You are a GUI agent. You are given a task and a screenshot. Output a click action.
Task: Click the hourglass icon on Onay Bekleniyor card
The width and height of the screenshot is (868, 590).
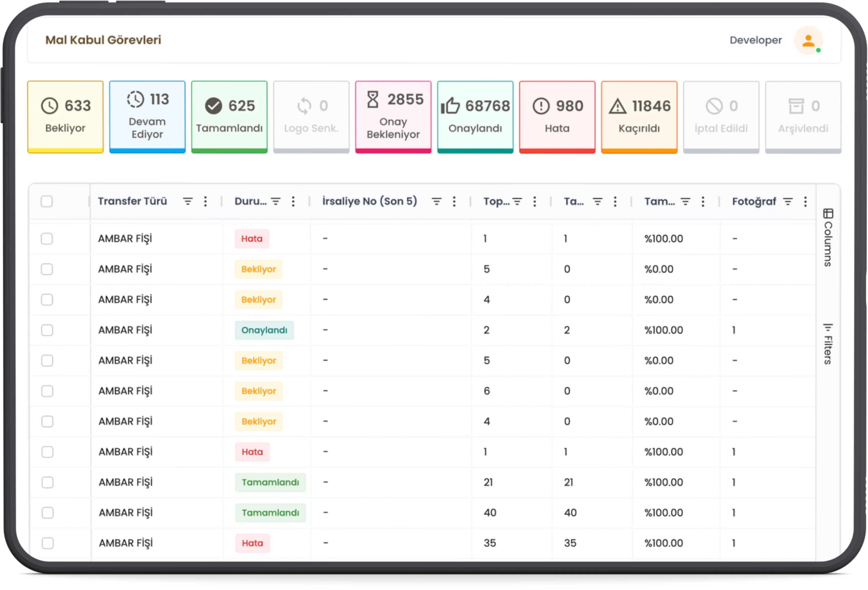pos(372,99)
